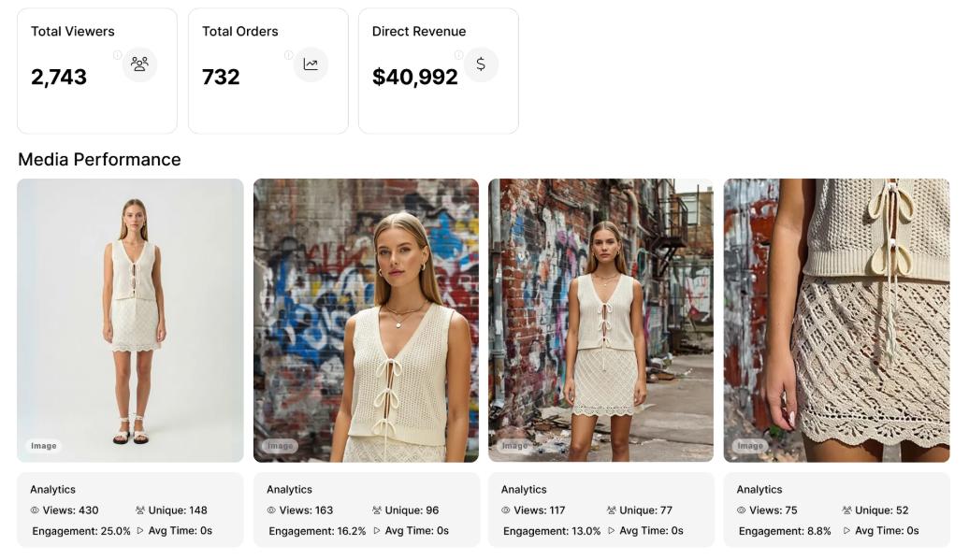
Task: Click the Total Viewers people icon
Action: [x=139, y=65]
